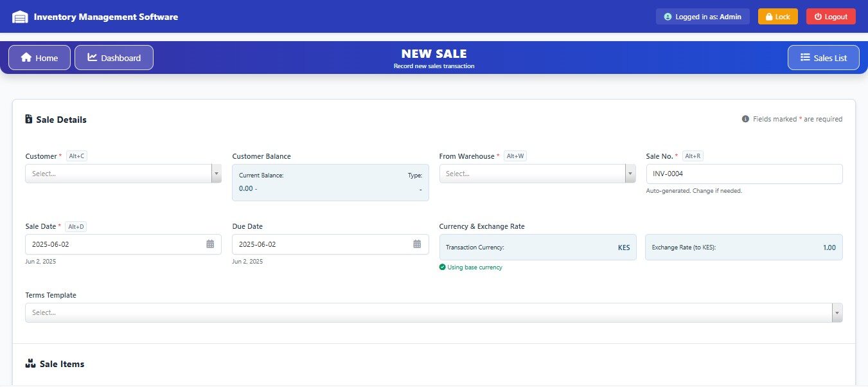Viewport: 868px width, 387px height.
Task: Open the Dashboard page
Action: 114,58
